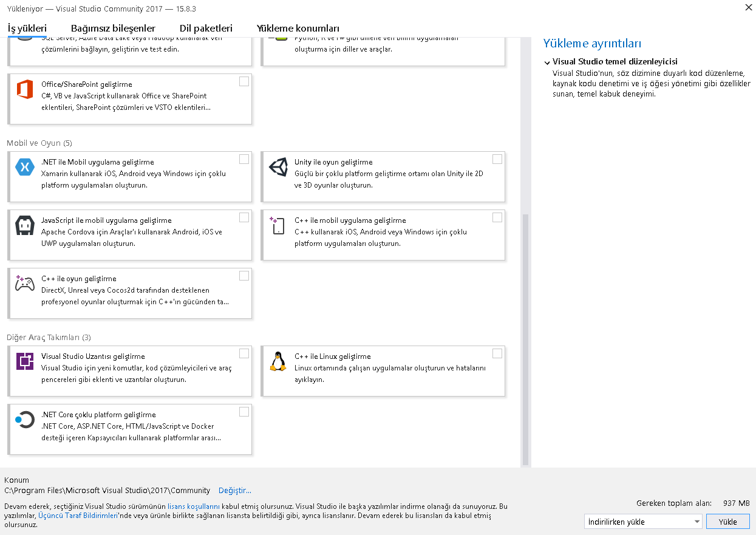The image size is (756, 535).
Task: Click the Office/SharePoint development icon
Action: 25,90
